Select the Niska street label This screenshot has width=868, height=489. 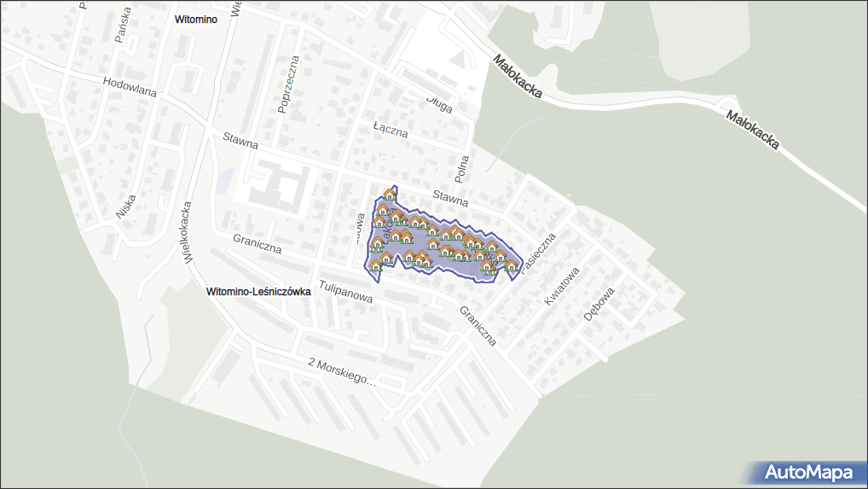tap(124, 205)
